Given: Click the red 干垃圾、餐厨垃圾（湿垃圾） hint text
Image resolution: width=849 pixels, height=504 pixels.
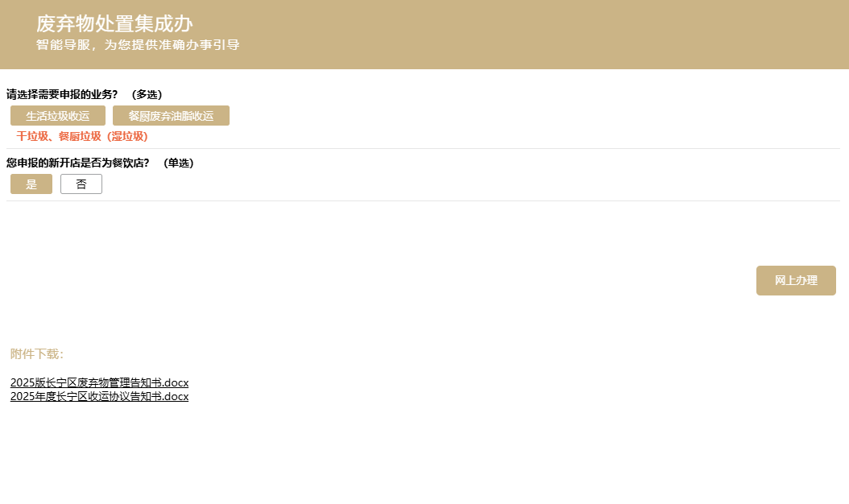Looking at the screenshot, I should [82, 137].
